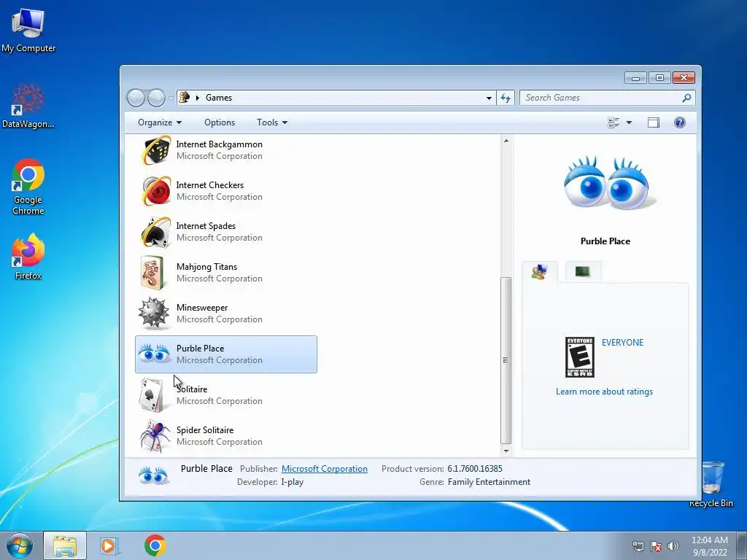Viewport: 747px width, 560px height.
Task: Open the performance tab in preview pane
Action: [583, 271]
